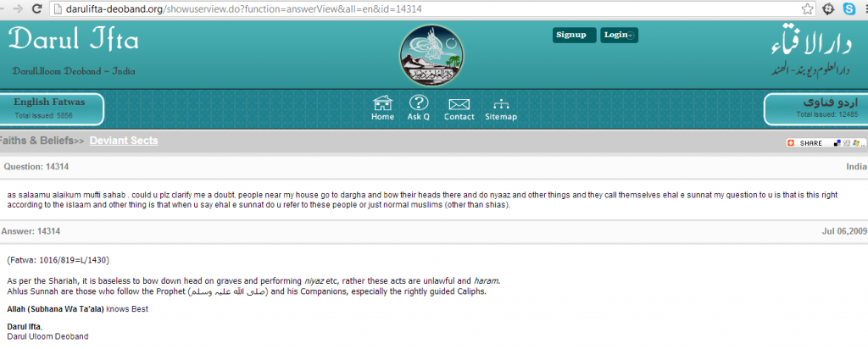Bookmark this page with the star icon
The width and height of the screenshot is (868, 349).
tap(808, 8)
